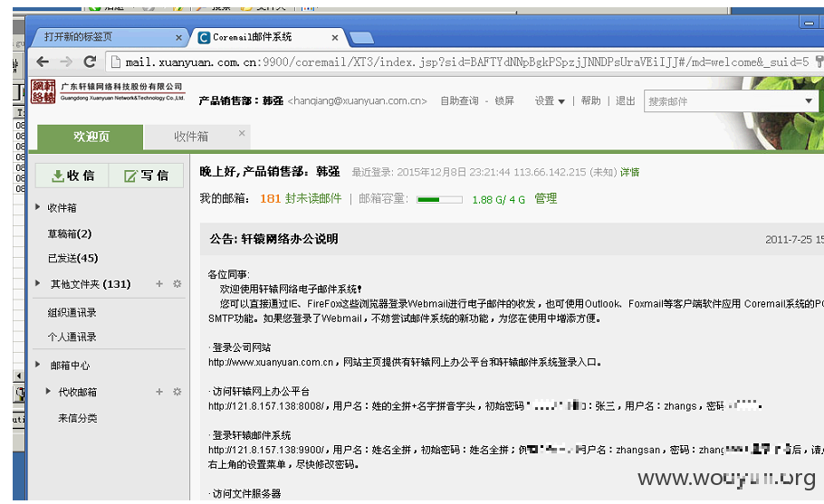Click the 公告: 轩辕网络办公说明 heading
Screen dimensions: 824x504
tap(273, 240)
